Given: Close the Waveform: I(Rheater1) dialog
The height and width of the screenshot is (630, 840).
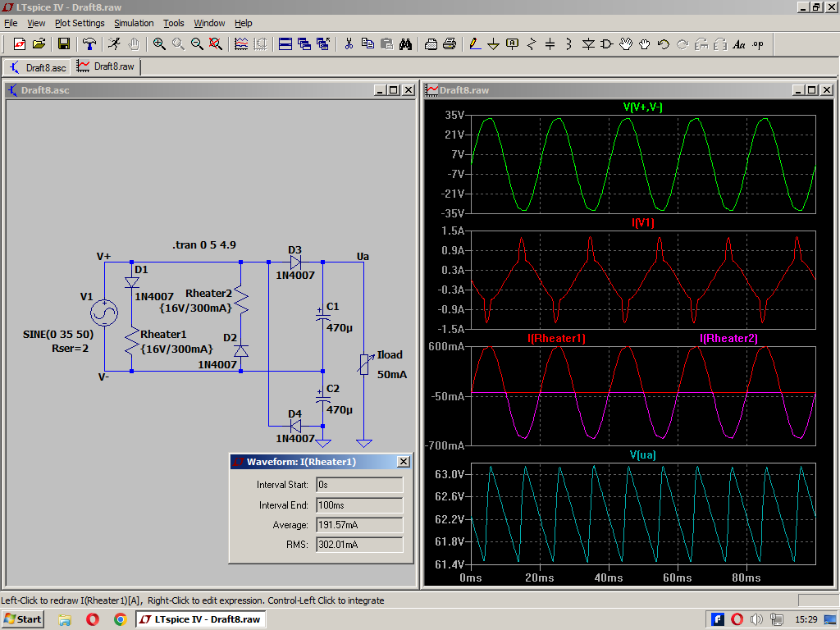Looking at the screenshot, I should (x=404, y=462).
